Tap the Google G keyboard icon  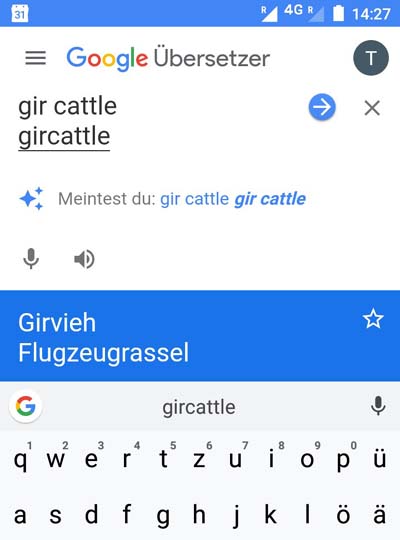click(25, 406)
